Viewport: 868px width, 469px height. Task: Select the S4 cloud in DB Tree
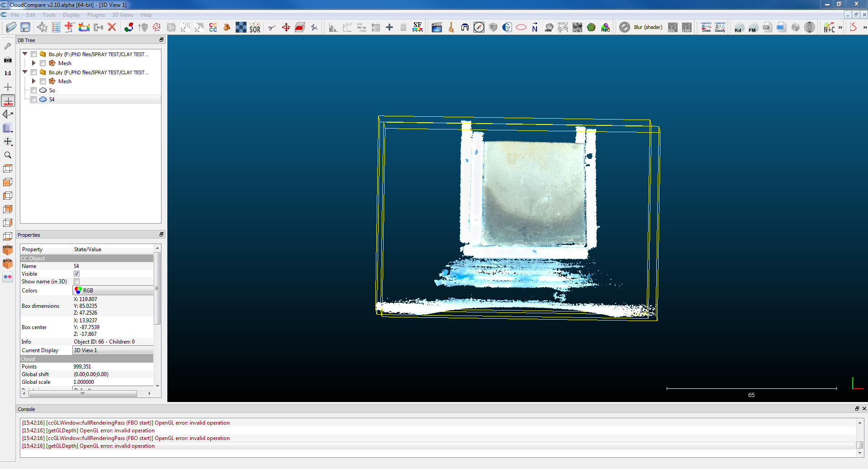coord(52,99)
